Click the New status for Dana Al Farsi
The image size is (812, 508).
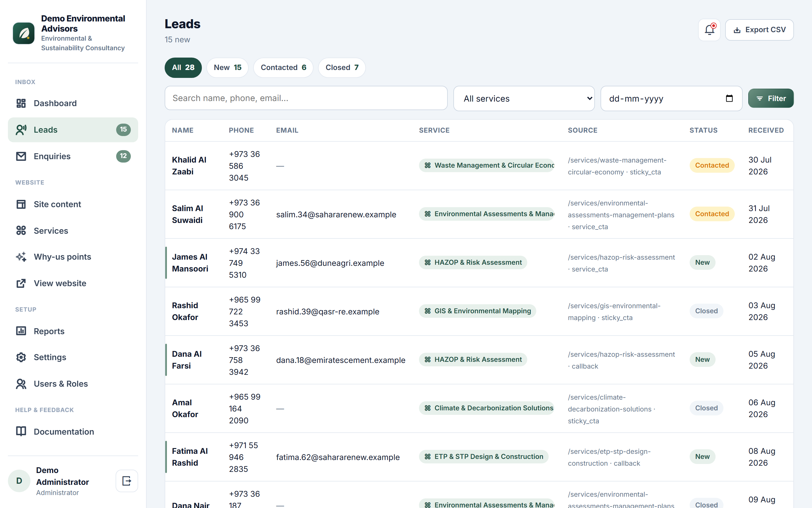702,360
